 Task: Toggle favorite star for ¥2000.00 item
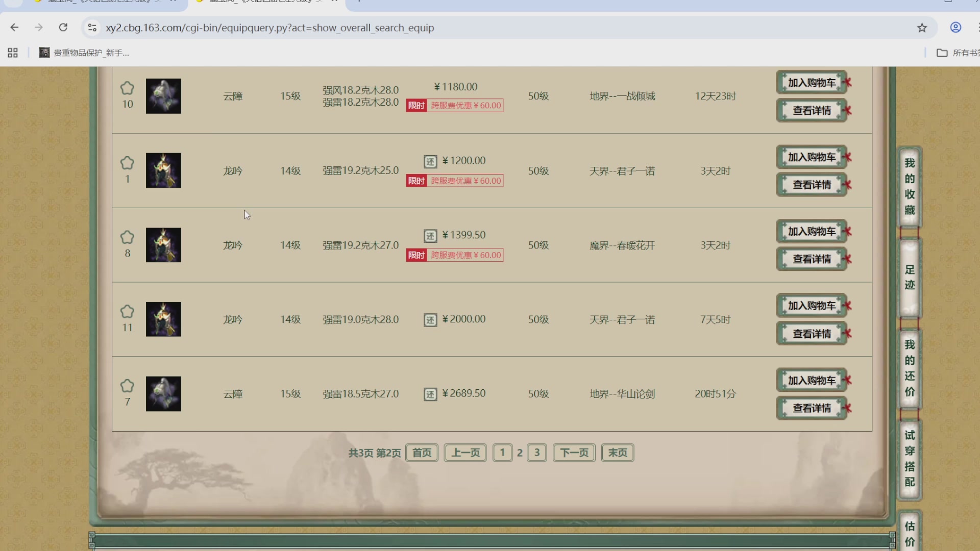pos(127,312)
